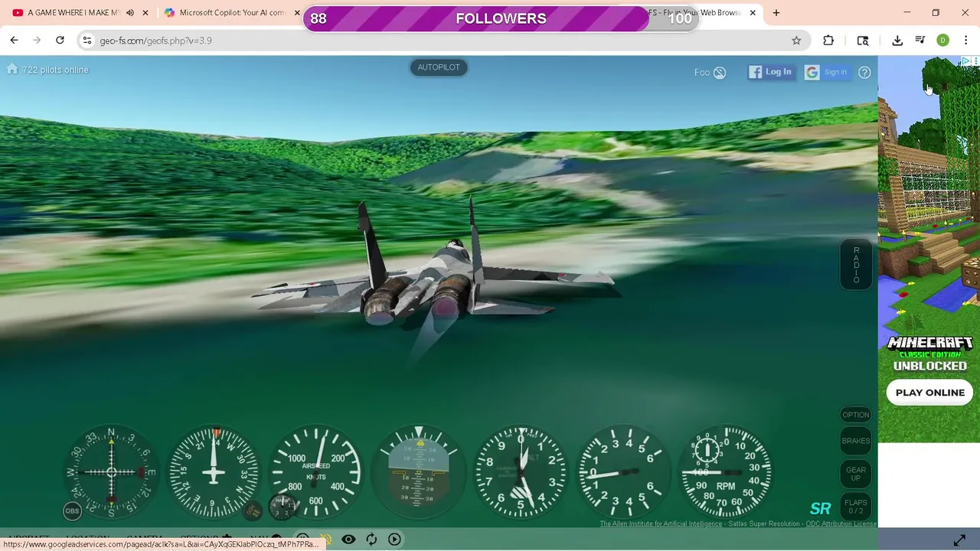Click the altimeter gauge

pyautogui.click(x=521, y=472)
